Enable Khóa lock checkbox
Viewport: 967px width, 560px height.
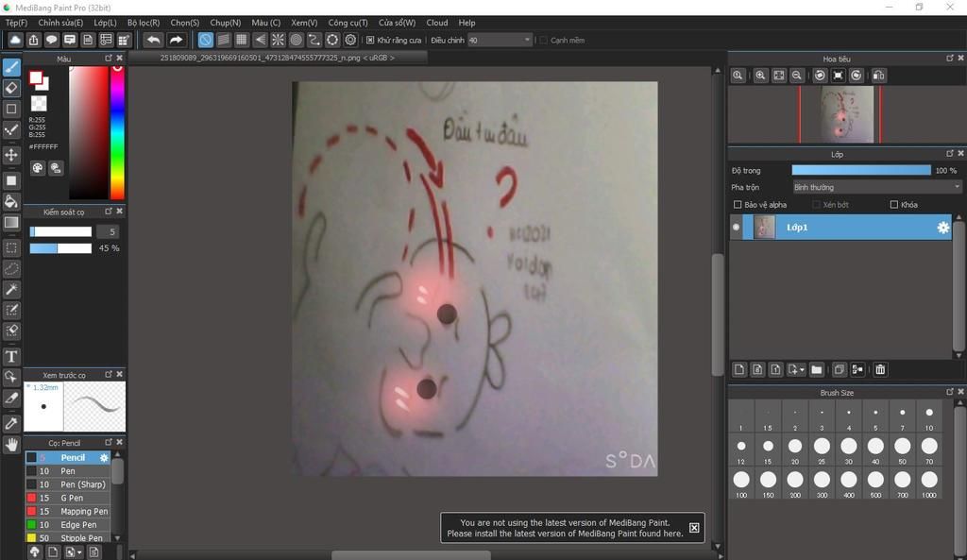(893, 205)
